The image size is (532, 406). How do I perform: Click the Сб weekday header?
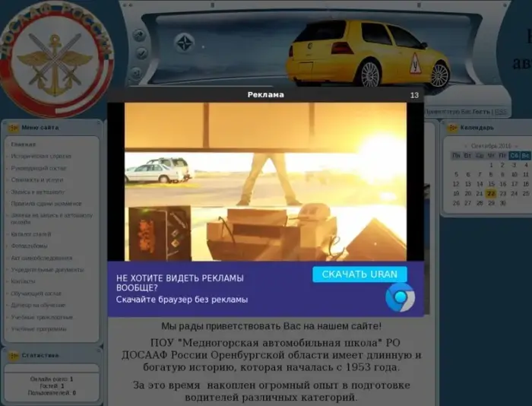pyautogui.click(x=515, y=155)
